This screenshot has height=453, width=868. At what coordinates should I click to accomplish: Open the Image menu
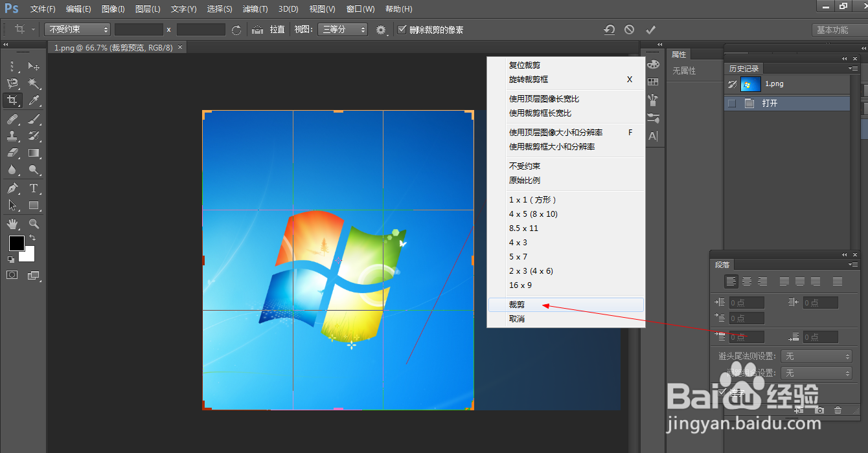(x=113, y=9)
